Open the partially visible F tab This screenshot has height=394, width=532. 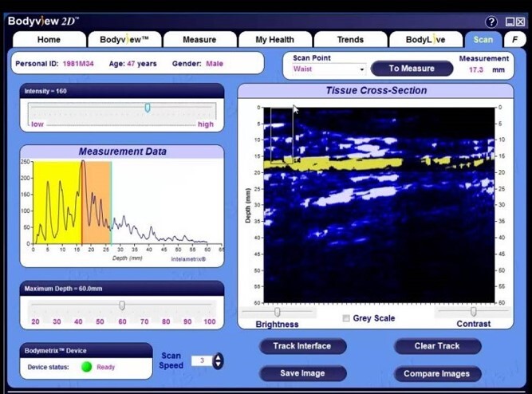click(515, 39)
